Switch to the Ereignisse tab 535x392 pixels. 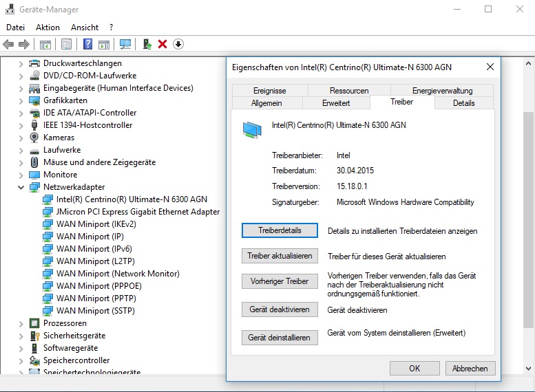click(x=269, y=91)
